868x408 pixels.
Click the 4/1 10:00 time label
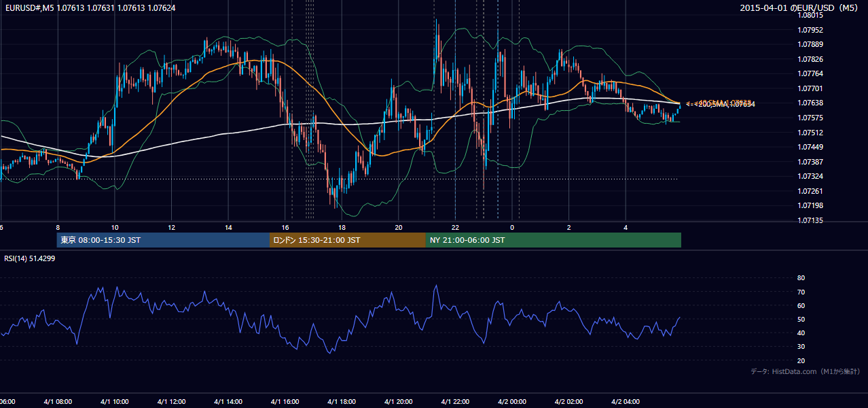[114, 402]
